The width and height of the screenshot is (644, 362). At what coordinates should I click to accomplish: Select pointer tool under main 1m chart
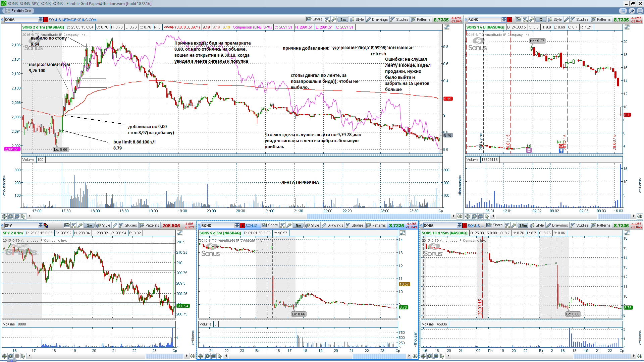click(x=23, y=216)
